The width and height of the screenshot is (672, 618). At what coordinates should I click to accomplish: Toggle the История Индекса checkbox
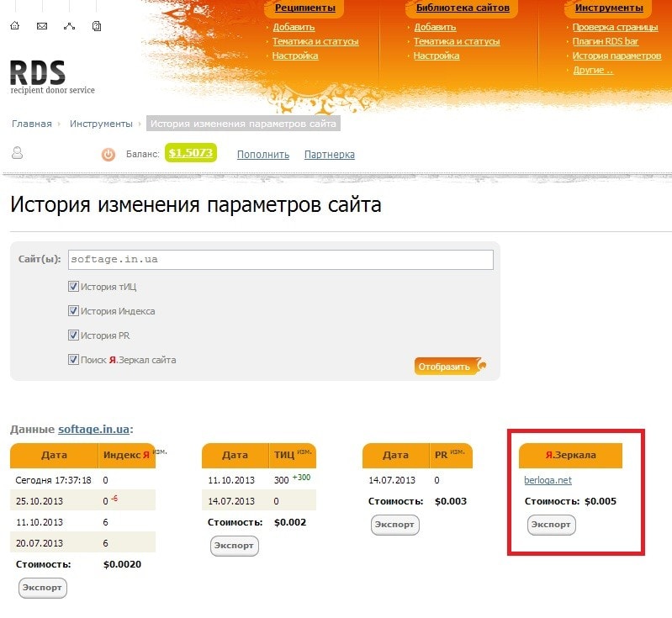coord(73,311)
